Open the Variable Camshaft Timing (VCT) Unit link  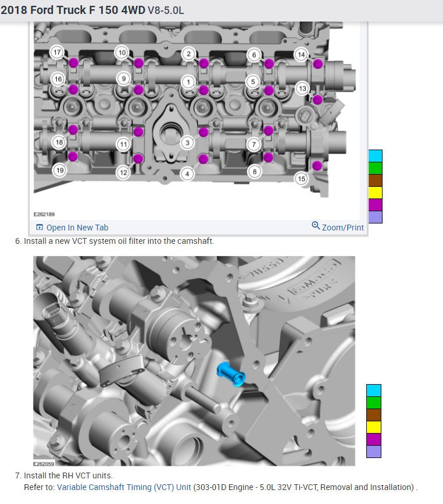(x=124, y=487)
